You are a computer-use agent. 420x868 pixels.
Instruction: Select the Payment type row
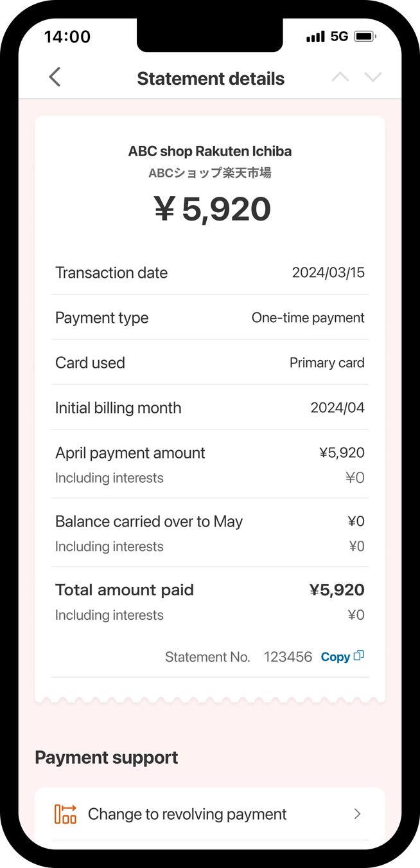[x=210, y=318]
